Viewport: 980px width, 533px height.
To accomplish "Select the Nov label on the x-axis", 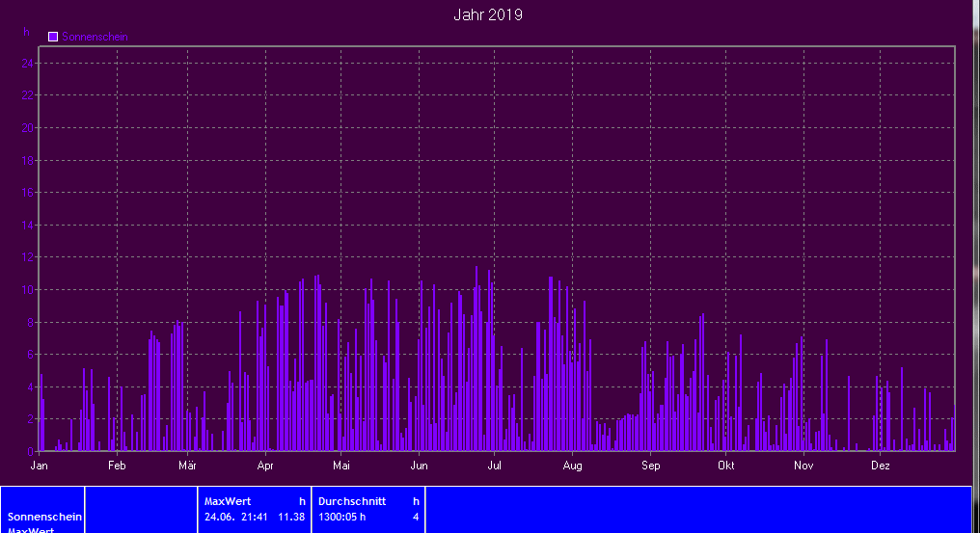I will pos(803,466).
